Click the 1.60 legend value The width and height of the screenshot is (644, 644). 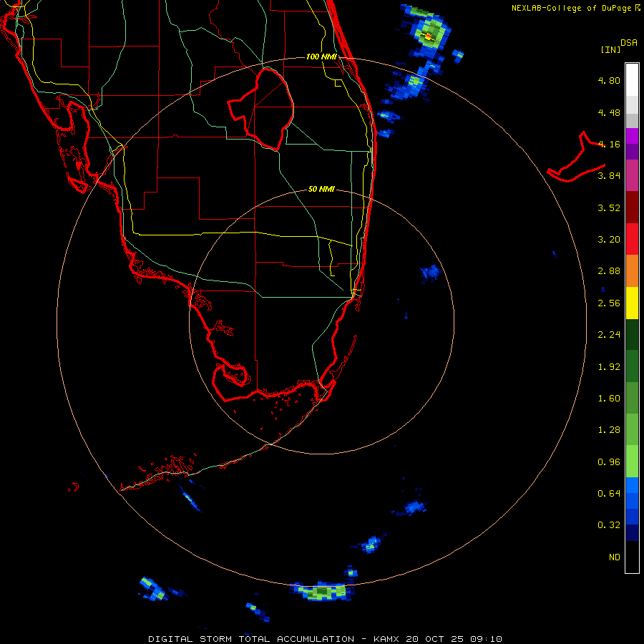609,399
